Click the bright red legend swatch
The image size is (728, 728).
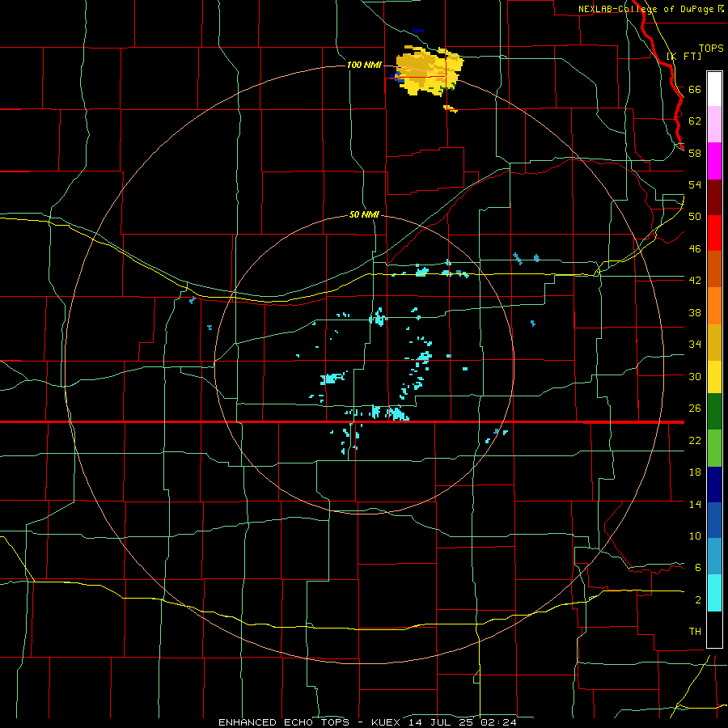[x=714, y=233]
